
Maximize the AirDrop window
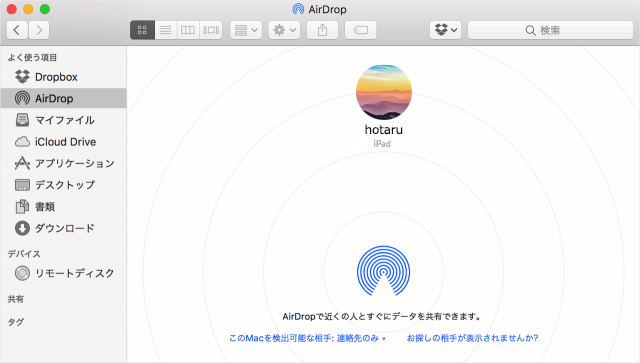[x=45, y=9]
